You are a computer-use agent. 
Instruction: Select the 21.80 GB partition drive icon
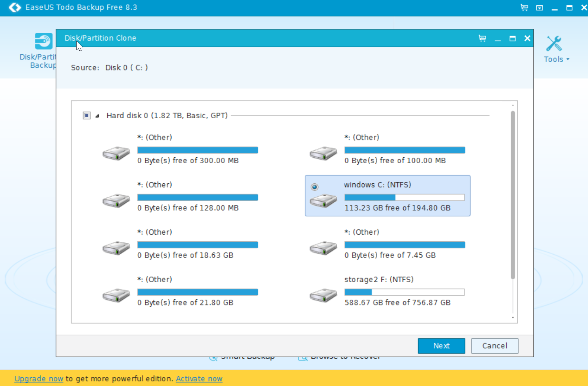point(116,295)
